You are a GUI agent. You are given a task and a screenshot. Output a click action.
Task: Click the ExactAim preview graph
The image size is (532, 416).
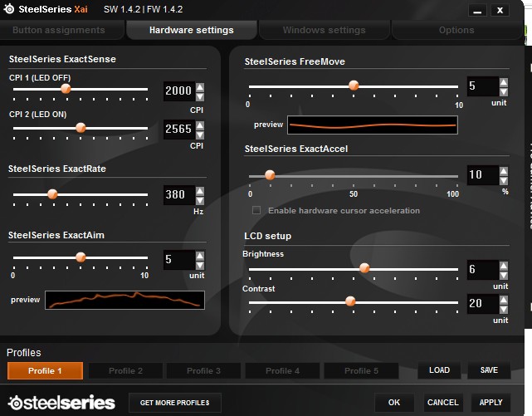[x=124, y=300]
